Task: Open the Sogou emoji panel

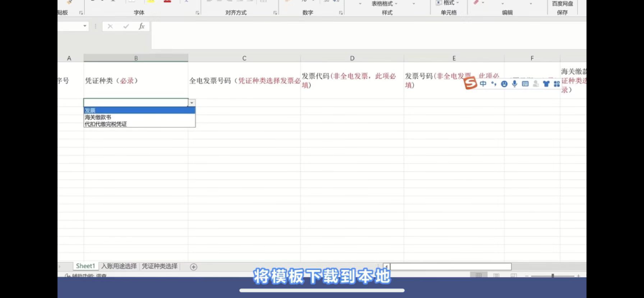Action: coord(504,84)
